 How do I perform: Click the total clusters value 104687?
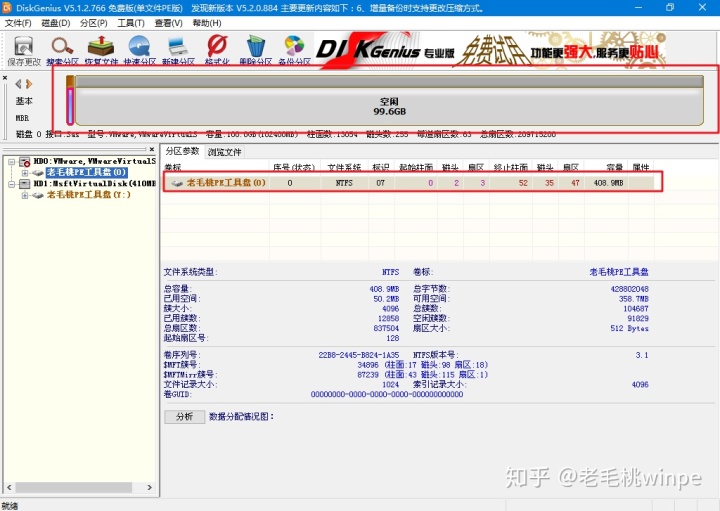point(636,309)
